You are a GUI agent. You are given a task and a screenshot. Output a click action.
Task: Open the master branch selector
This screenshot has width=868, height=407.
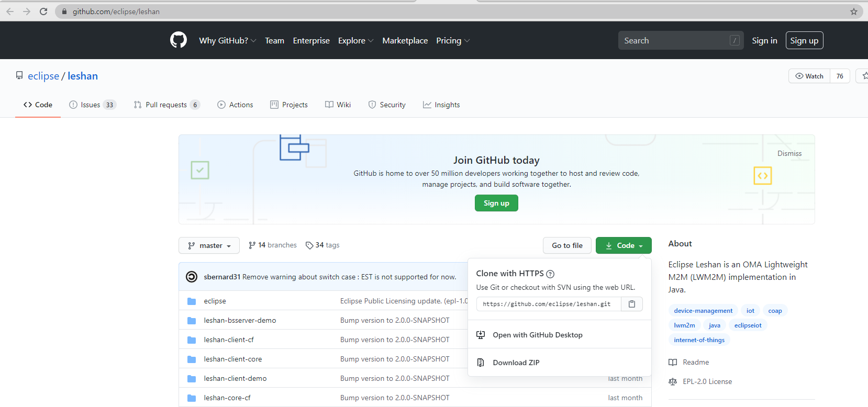(x=209, y=245)
